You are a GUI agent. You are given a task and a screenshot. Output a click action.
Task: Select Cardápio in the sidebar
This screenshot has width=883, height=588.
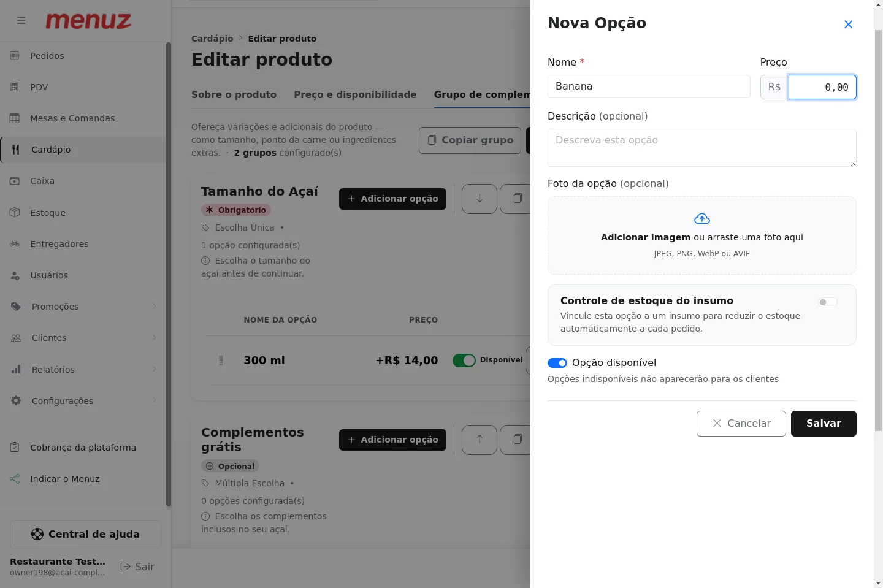pyautogui.click(x=83, y=150)
